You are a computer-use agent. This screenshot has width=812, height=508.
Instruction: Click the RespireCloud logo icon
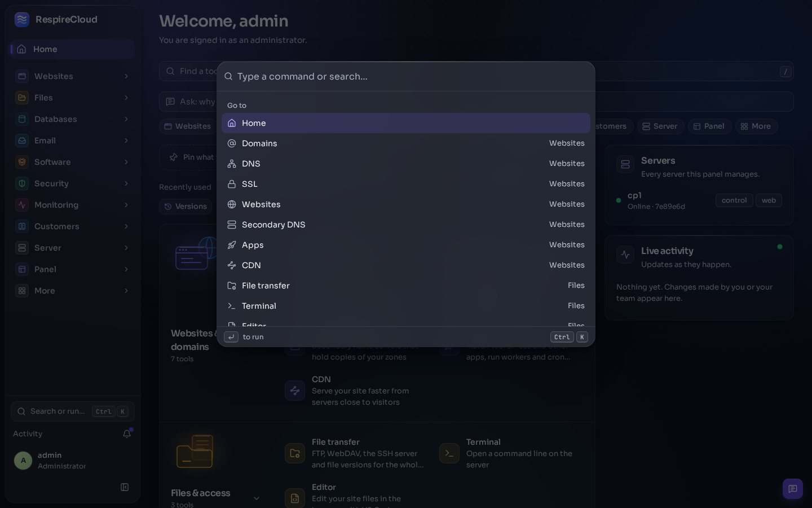pos(22,20)
